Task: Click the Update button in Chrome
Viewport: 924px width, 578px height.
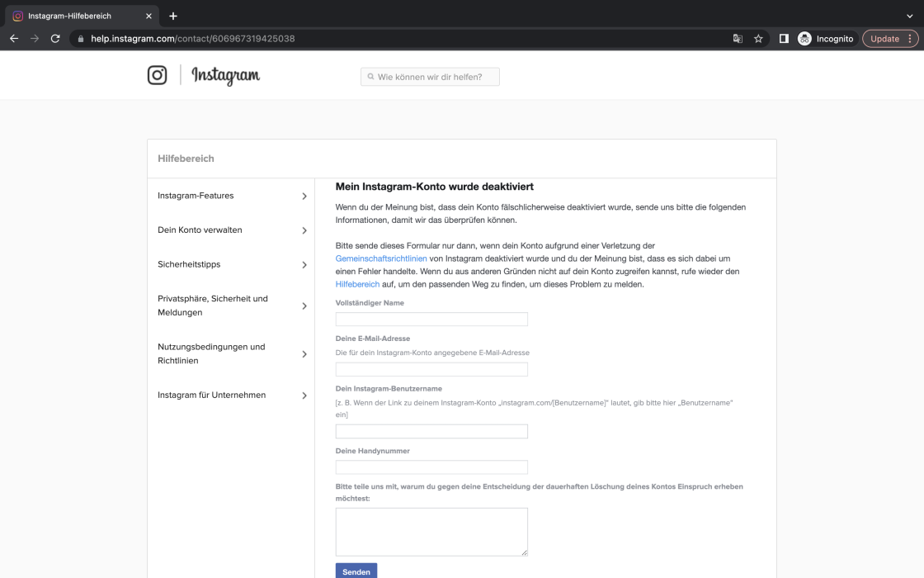Action: pyautogui.click(x=884, y=39)
